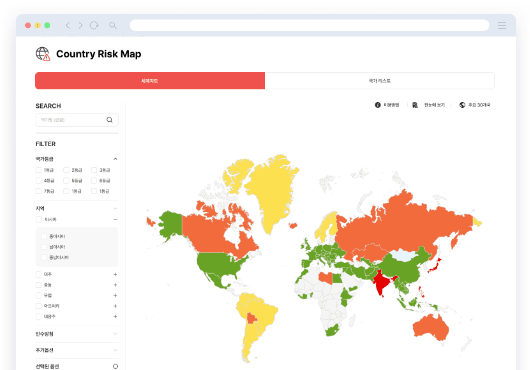
Task: Open the 주요 30개국 link
Action: coord(479,105)
